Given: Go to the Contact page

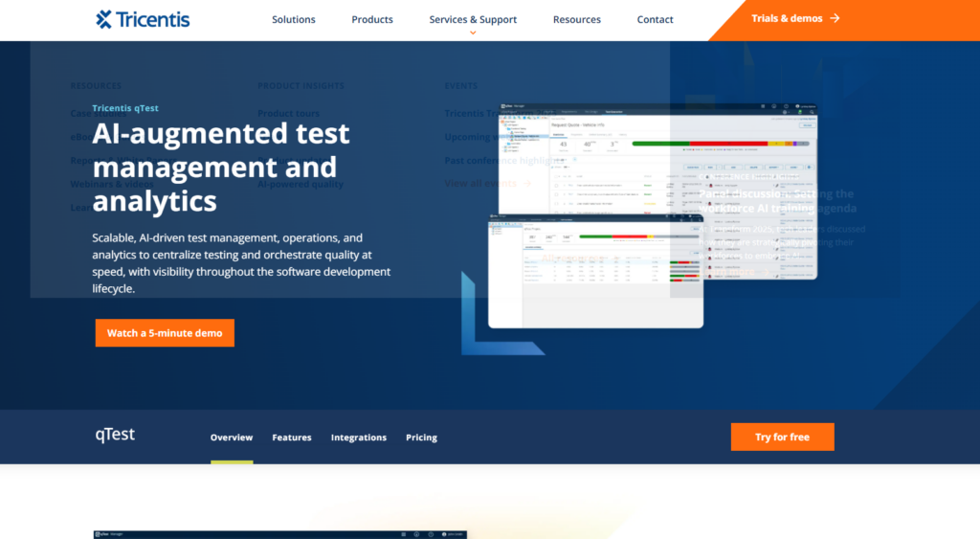Looking at the screenshot, I should coord(656,19).
